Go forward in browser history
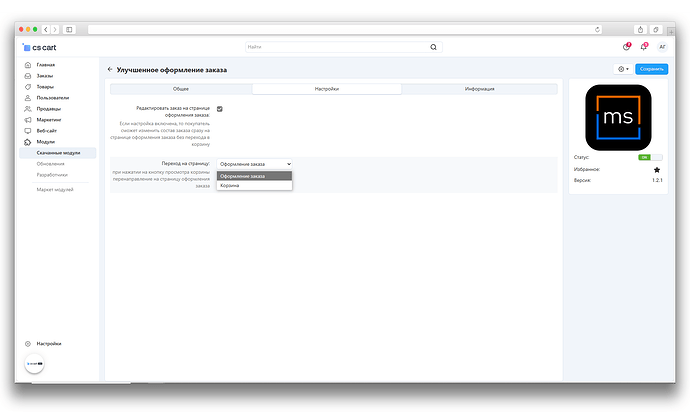This screenshot has height=412, width=690. coord(55,29)
